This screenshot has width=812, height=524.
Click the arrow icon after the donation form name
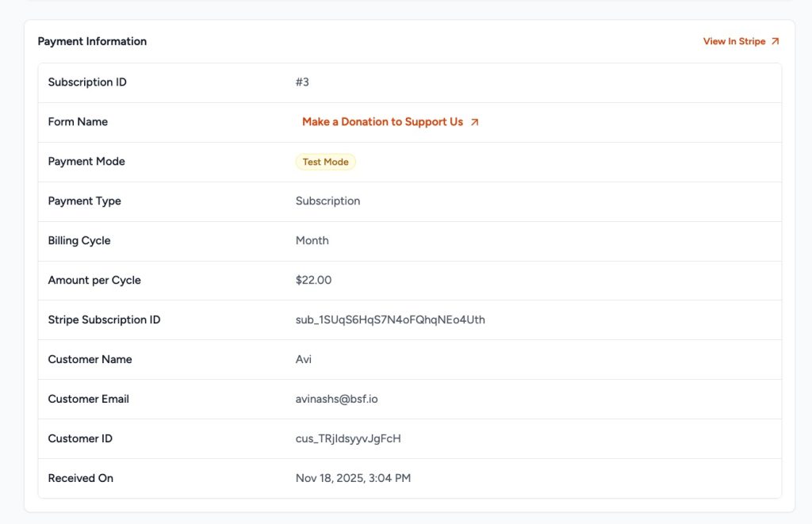474,121
